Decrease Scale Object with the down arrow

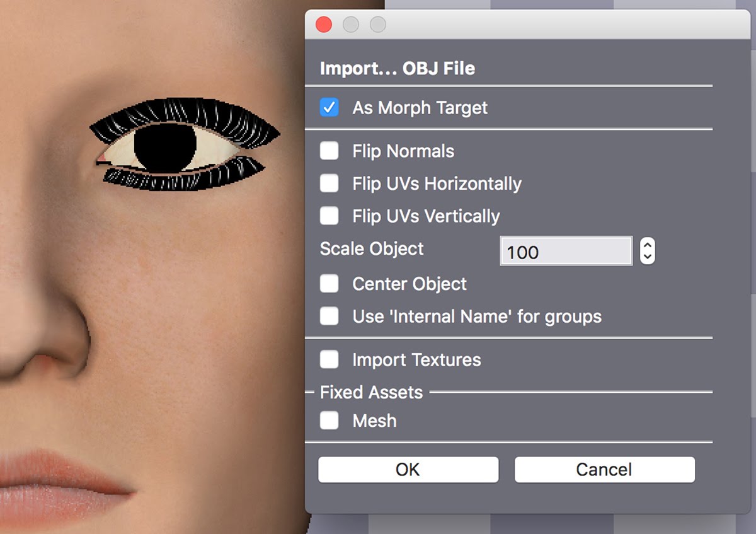point(647,257)
